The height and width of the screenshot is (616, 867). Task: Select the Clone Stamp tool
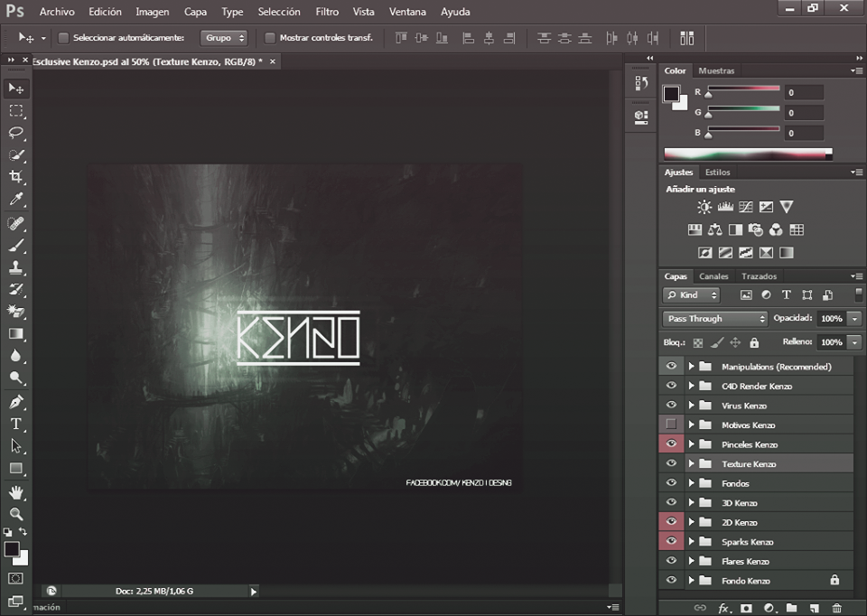16,267
